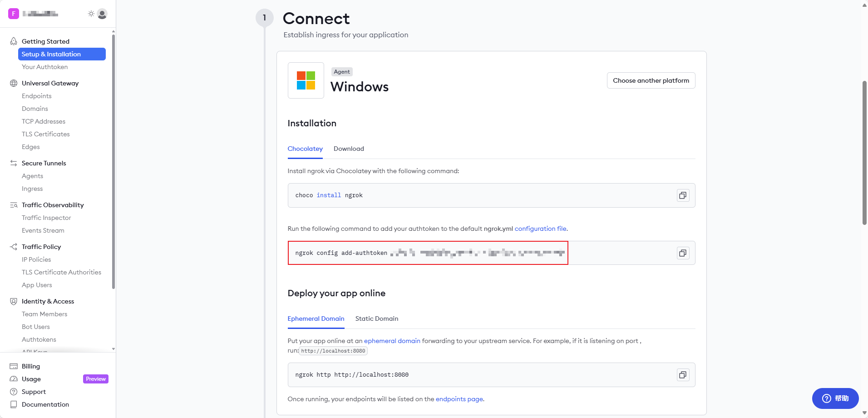The width and height of the screenshot is (868, 418).
Task: Click the blue help button
Action: click(x=835, y=398)
